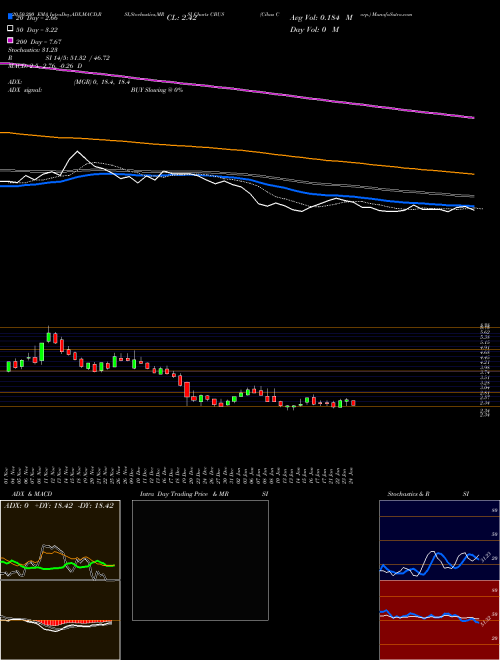
Task: Click the rotated 31.32 label in RSI panel
Action: click(485, 622)
